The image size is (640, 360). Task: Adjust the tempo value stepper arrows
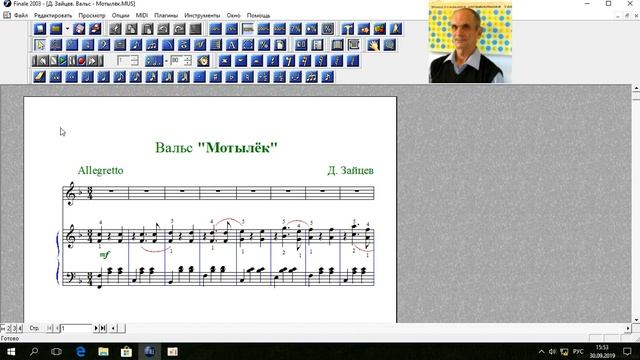(188, 61)
